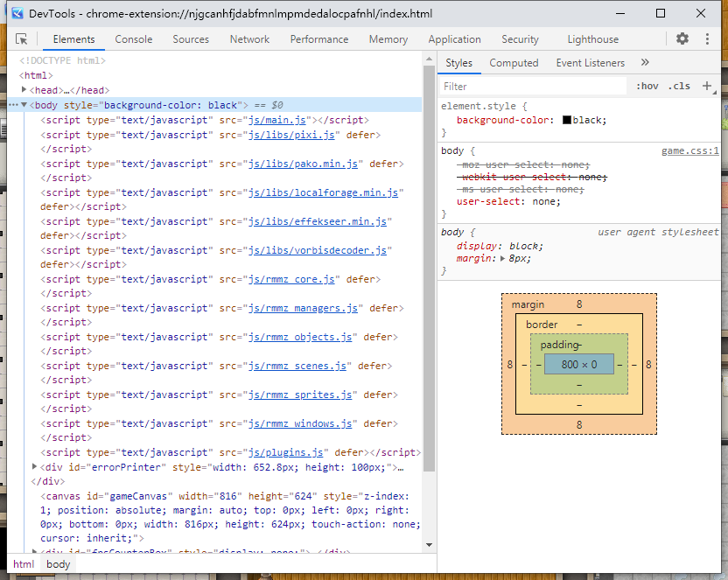Switch to the Application tab
This screenshot has width=728, height=580.
pos(454,39)
